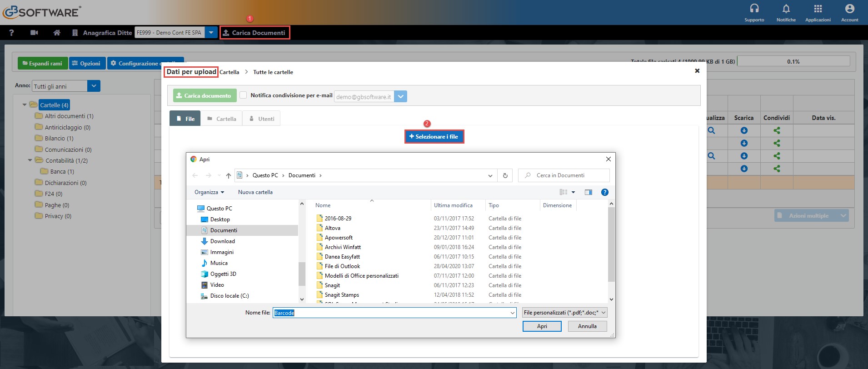Viewport: 868px width, 369px height.
Task: Open the file type filter dropdown
Action: click(564, 313)
